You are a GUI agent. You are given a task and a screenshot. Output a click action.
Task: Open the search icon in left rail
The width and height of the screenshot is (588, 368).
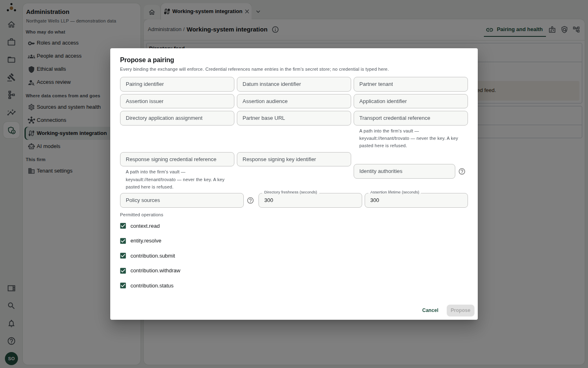click(11, 306)
